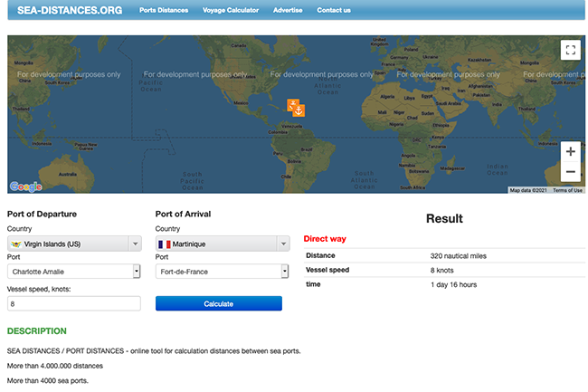Click the upper-left orange anchor marker
Screen dimensions: 588x392
(293, 105)
